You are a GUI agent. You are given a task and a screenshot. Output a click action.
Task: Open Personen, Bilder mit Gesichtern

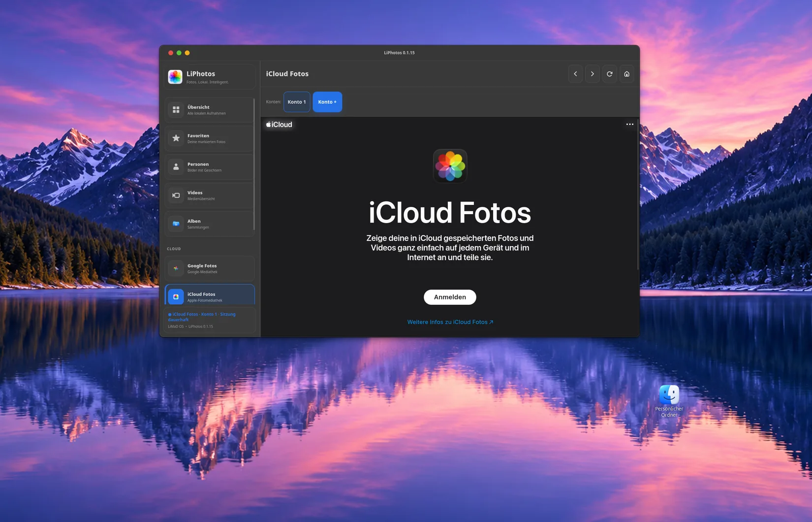(210, 167)
